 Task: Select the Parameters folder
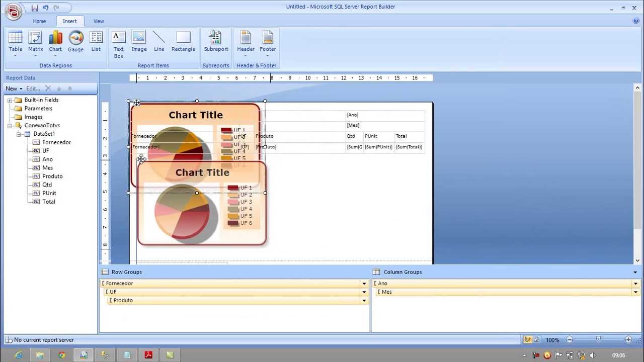38,109
